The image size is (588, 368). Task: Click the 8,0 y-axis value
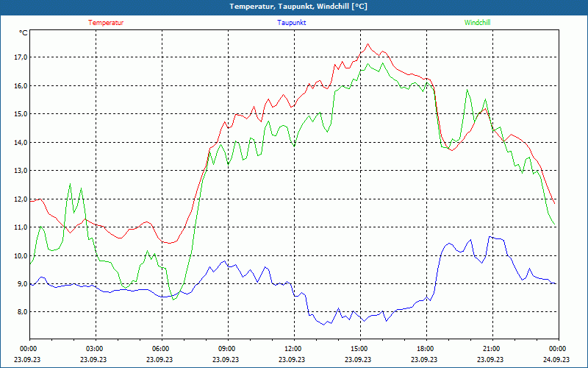(x=22, y=312)
